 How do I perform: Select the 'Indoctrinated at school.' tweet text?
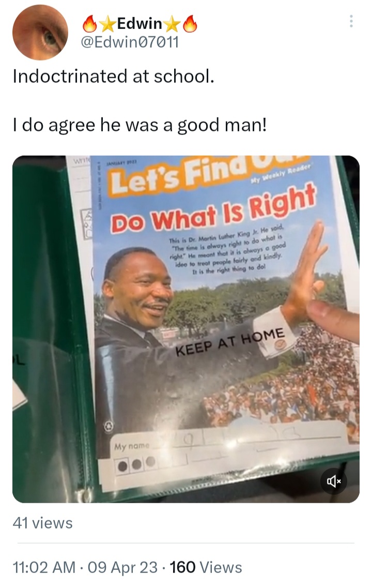pos(114,76)
